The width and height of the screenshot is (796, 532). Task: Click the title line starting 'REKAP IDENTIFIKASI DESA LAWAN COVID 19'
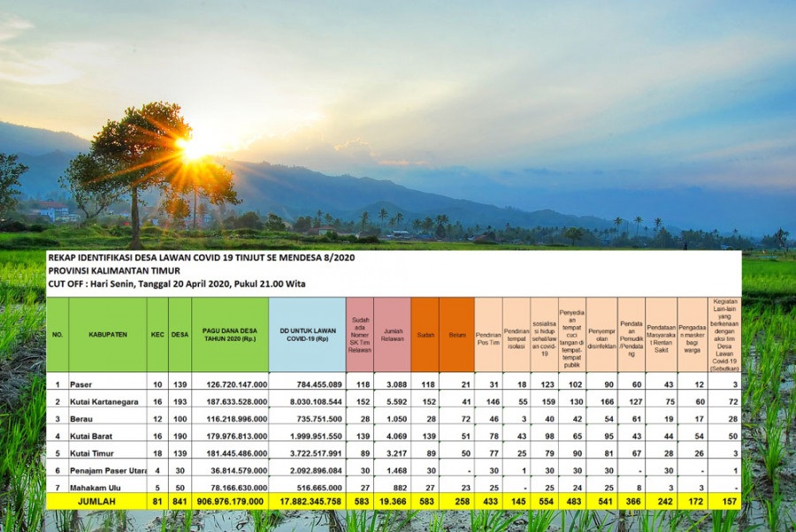[x=202, y=258]
